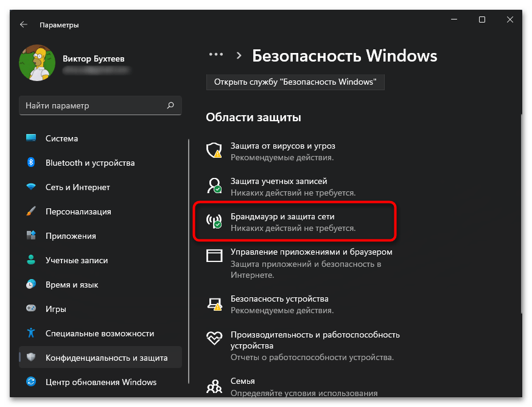Open the Система section
532x407 pixels.
point(100,138)
